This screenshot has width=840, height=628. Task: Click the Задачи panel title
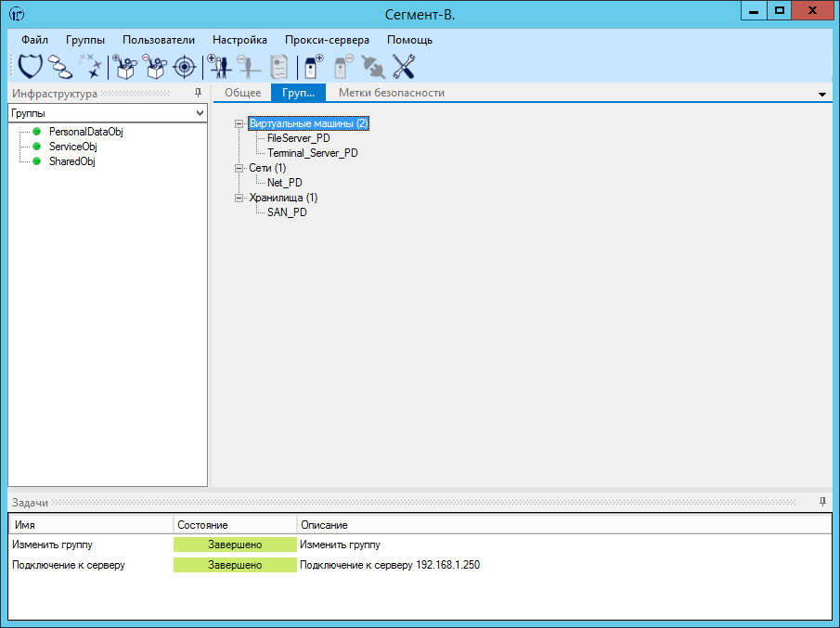(x=30, y=503)
